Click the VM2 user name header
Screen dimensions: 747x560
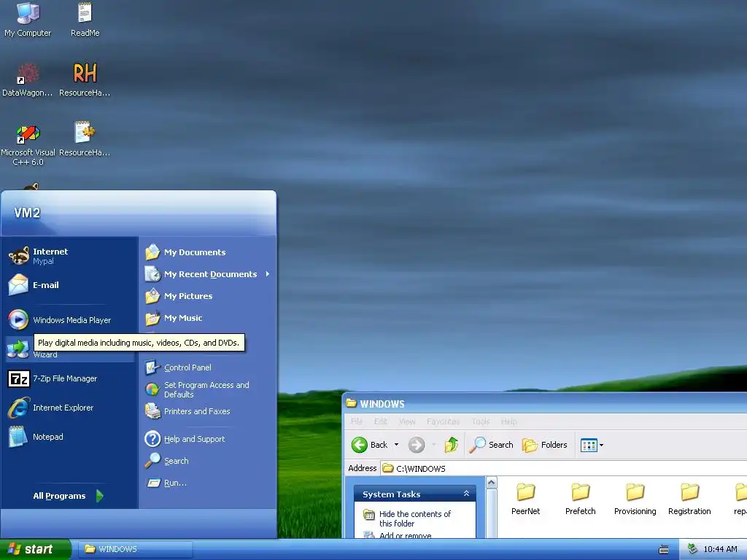point(27,213)
